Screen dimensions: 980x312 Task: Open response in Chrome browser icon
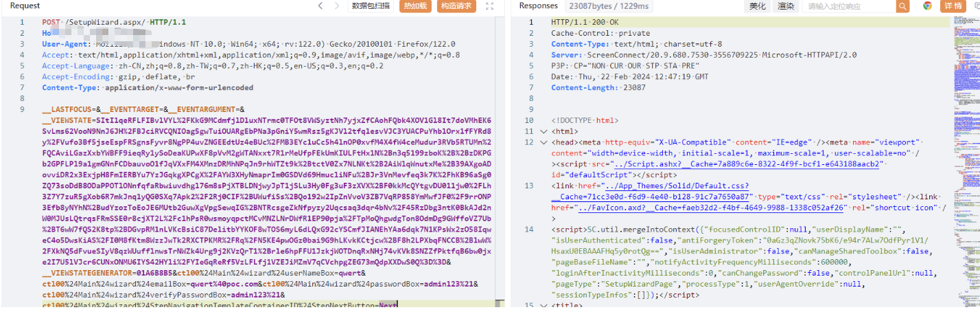click(x=927, y=6)
